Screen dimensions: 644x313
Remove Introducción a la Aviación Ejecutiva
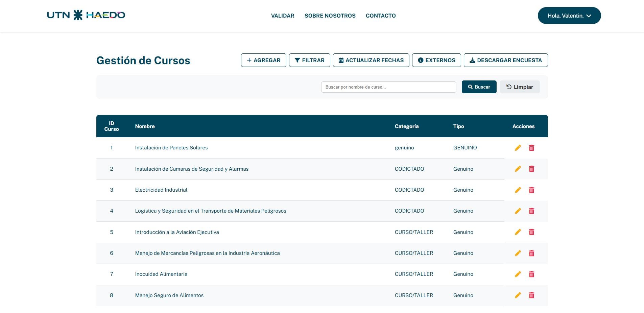[x=531, y=232]
